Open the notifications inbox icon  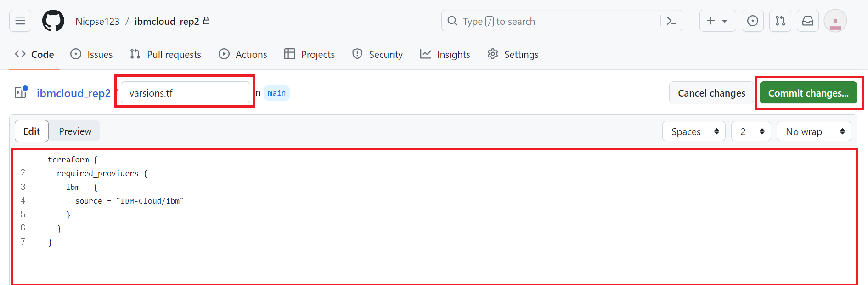pyautogui.click(x=807, y=21)
